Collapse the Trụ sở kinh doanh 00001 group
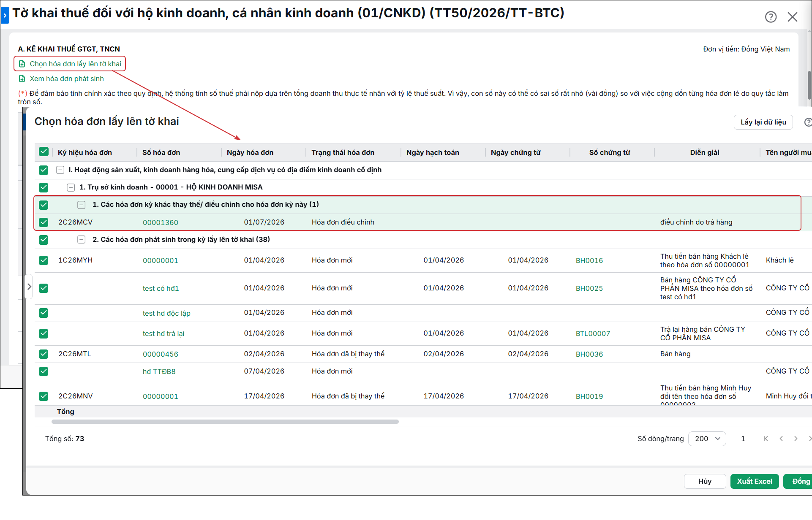Image resolution: width=812 pixels, height=520 pixels. [x=71, y=187]
